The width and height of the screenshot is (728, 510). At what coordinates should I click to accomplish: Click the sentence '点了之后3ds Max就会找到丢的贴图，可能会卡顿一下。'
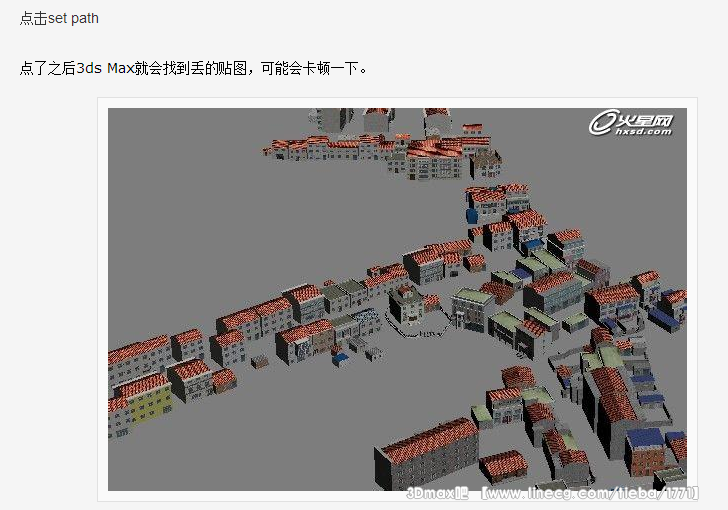coord(194,68)
